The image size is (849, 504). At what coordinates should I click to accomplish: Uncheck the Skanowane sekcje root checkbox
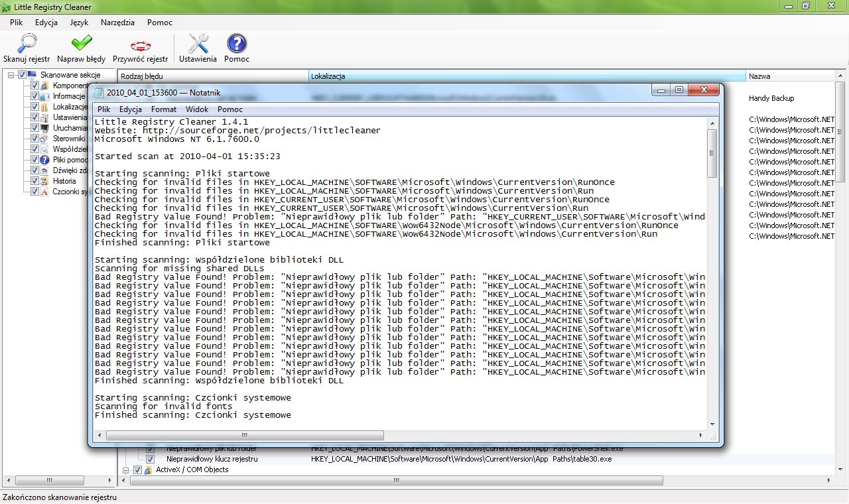(22, 75)
